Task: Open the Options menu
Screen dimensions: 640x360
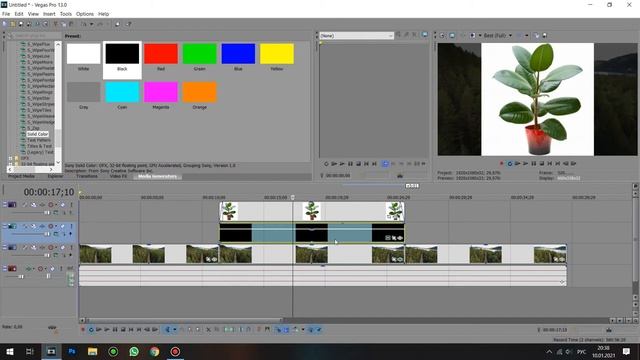Action: click(x=84, y=14)
